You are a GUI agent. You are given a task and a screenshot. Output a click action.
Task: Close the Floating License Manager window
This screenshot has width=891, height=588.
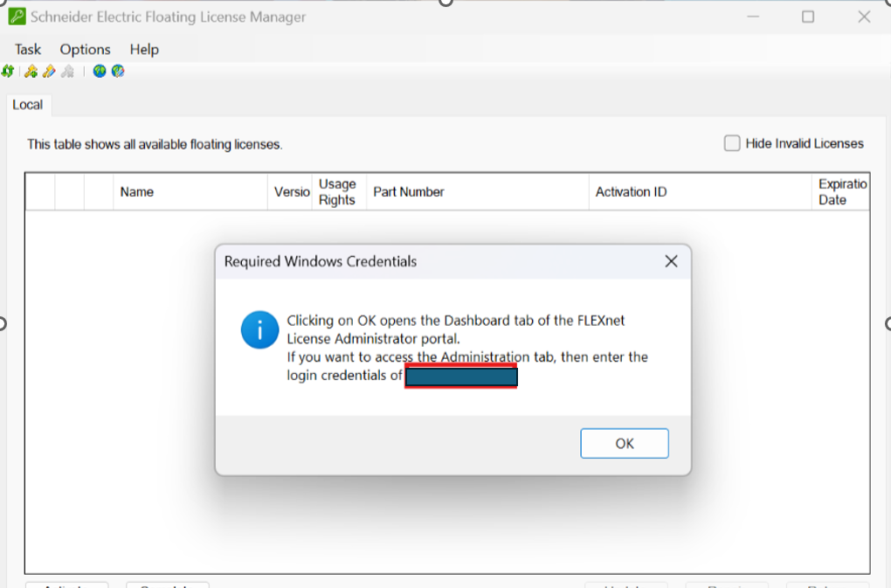point(864,17)
